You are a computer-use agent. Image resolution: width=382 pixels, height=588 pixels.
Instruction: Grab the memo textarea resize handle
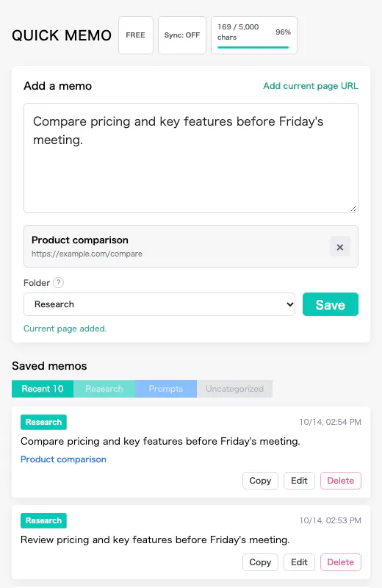353,209
